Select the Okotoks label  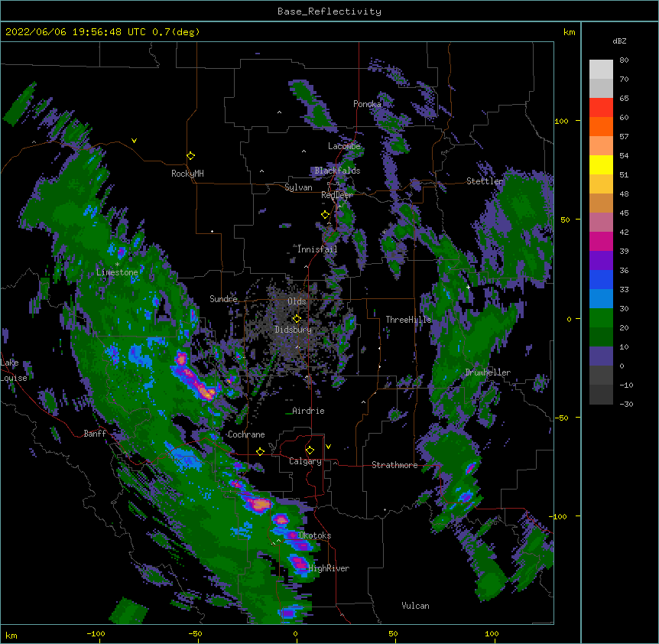click(x=315, y=535)
